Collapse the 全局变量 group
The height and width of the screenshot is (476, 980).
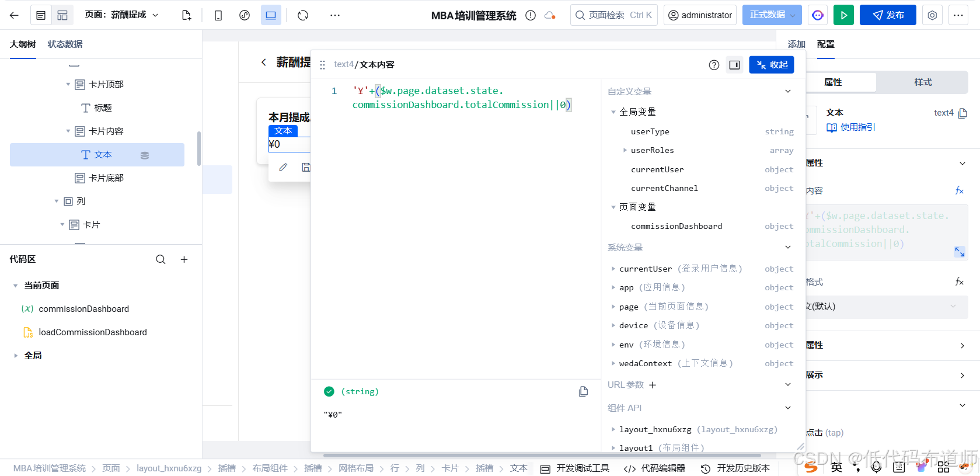click(613, 112)
